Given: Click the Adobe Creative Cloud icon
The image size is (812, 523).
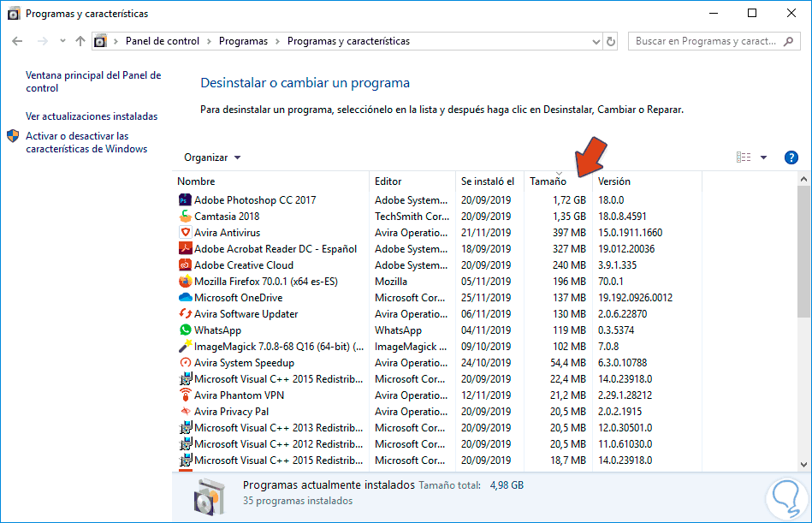Looking at the screenshot, I should [x=185, y=265].
